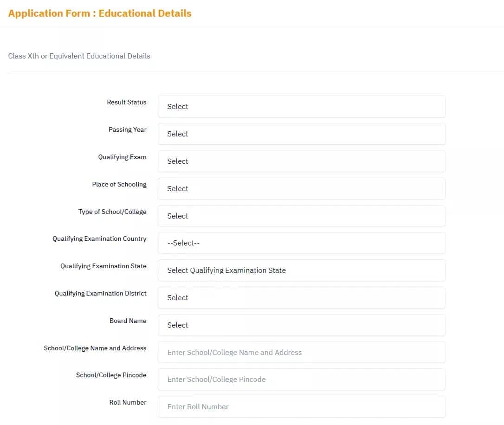
Task: Open the Board Name dropdown
Action: click(x=301, y=325)
